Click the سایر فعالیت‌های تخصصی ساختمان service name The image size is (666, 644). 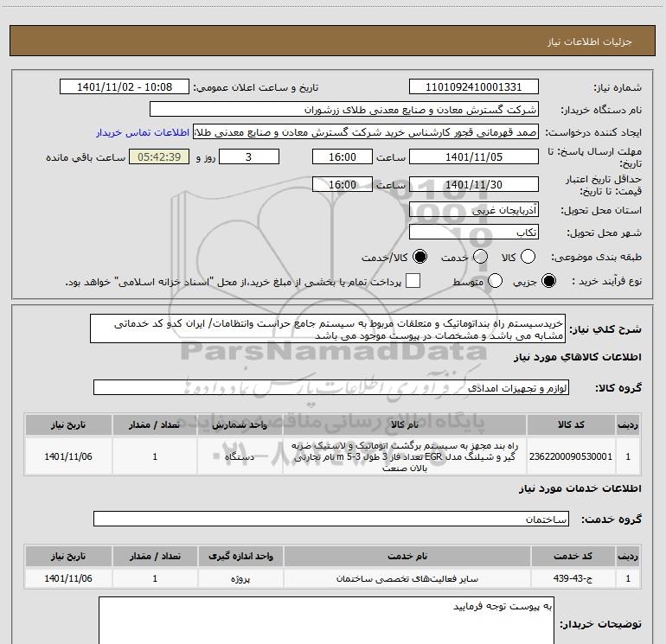pos(407,578)
